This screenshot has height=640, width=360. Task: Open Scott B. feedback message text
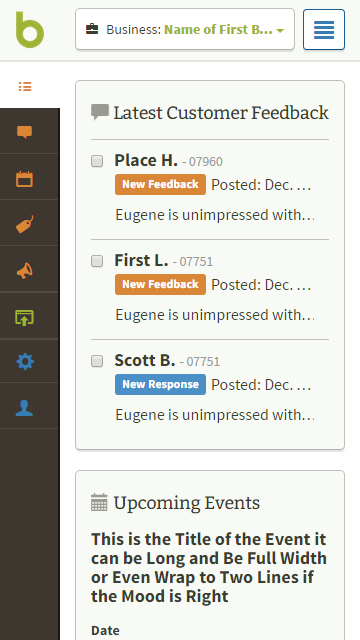click(x=215, y=415)
